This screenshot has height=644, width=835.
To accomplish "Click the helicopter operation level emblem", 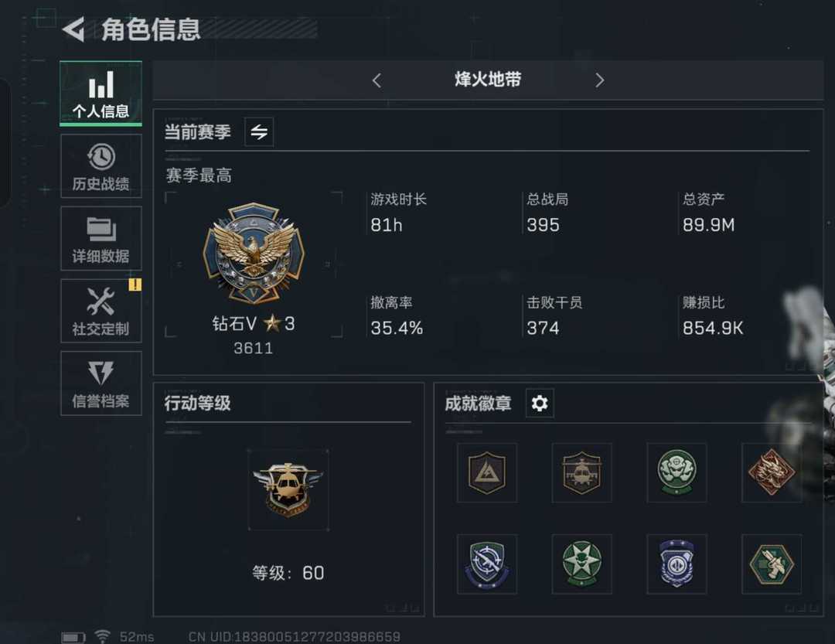I will click(288, 489).
